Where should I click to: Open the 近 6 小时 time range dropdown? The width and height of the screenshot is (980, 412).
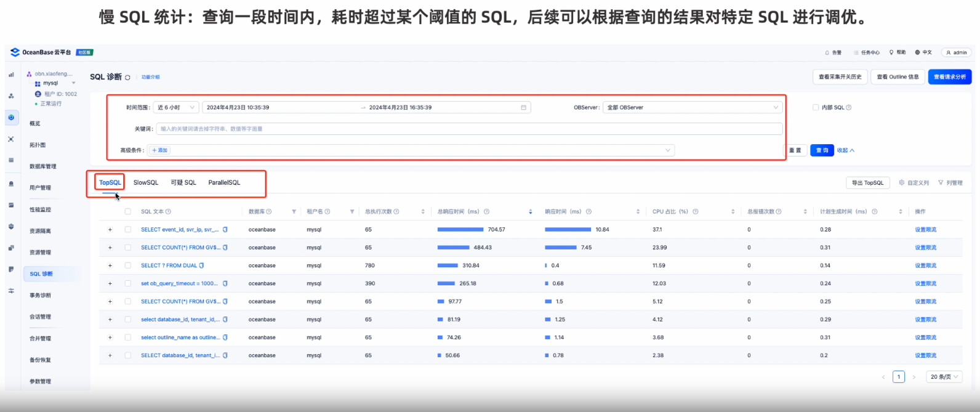175,107
